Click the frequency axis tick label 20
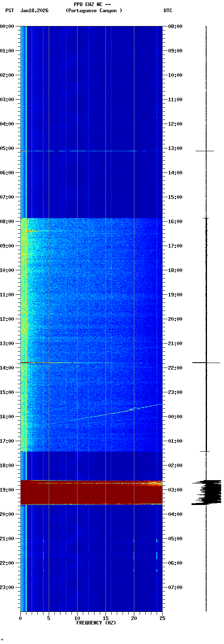224x644 pixels. tap(134, 618)
